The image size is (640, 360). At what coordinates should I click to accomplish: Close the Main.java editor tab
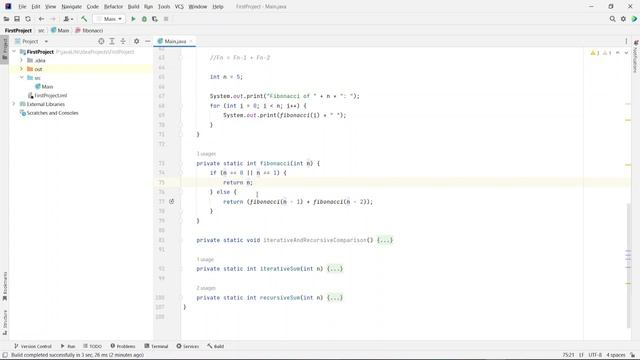[191, 41]
